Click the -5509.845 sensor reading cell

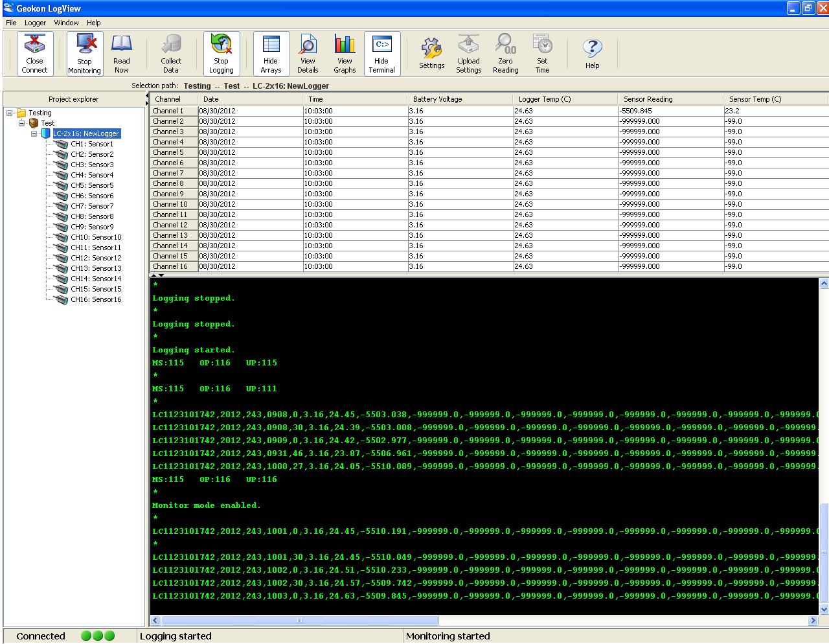[670, 111]
